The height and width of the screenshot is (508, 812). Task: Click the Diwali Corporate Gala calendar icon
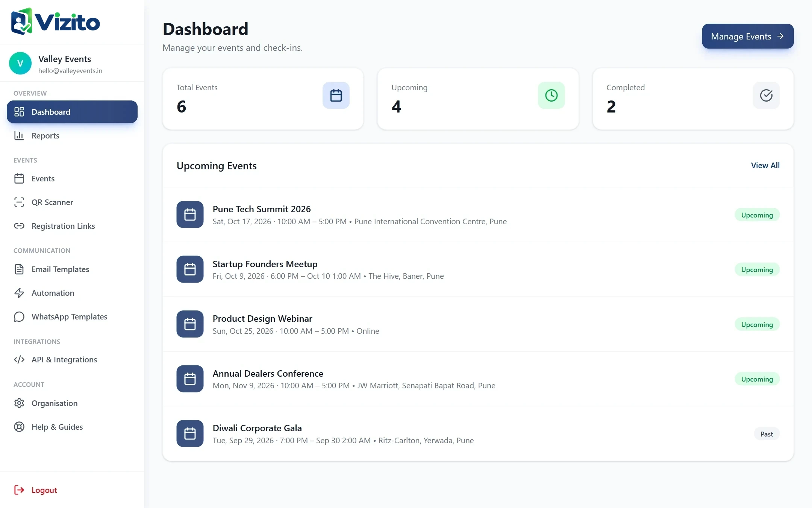coord(190,433)
